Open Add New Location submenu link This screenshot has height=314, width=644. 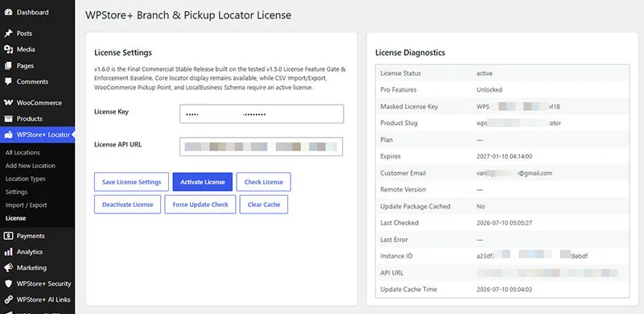pyautogui.click(x=31, y=166)
